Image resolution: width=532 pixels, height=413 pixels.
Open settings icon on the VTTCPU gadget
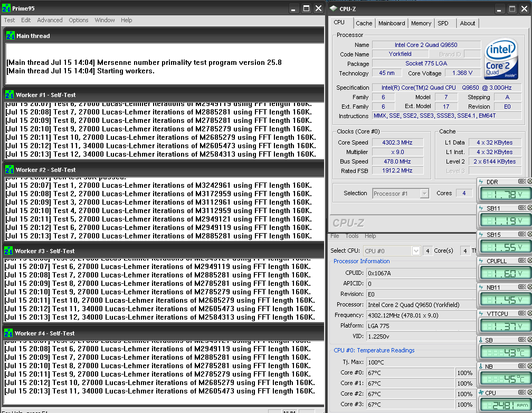coord(522,313)
